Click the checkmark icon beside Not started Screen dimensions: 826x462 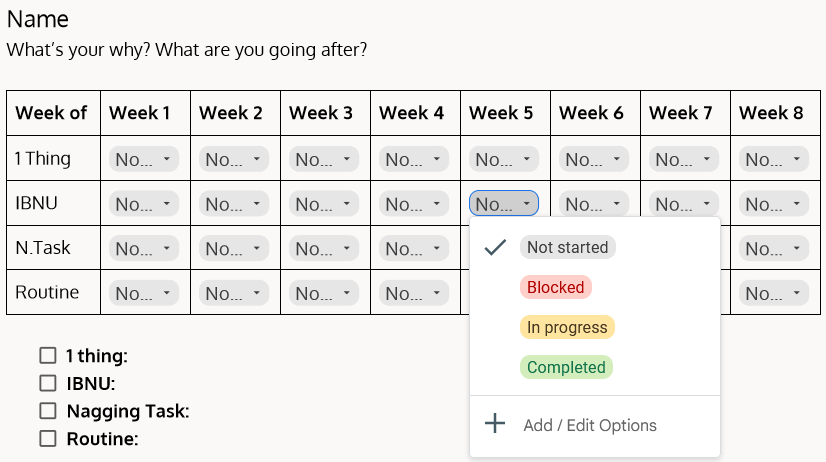pos(495,247)
